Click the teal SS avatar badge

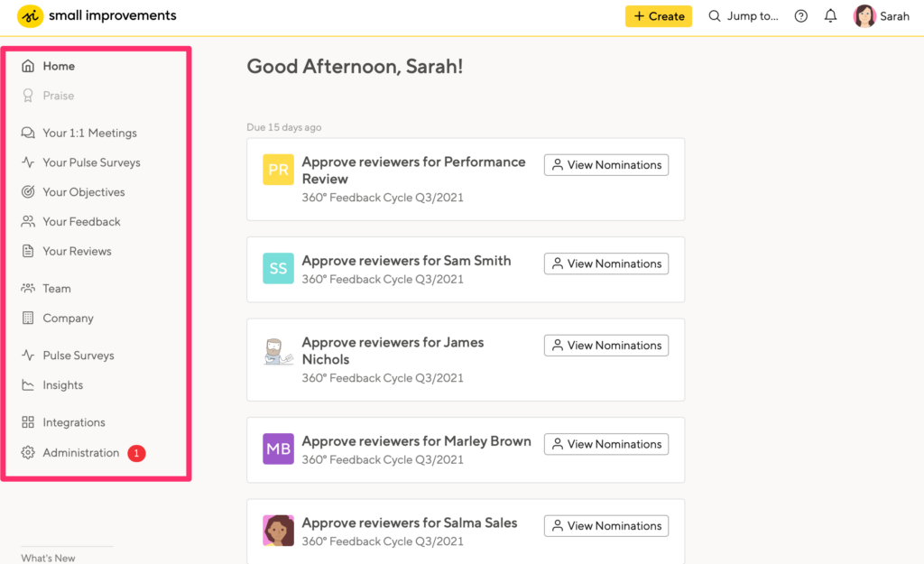[x=278, y=268]
